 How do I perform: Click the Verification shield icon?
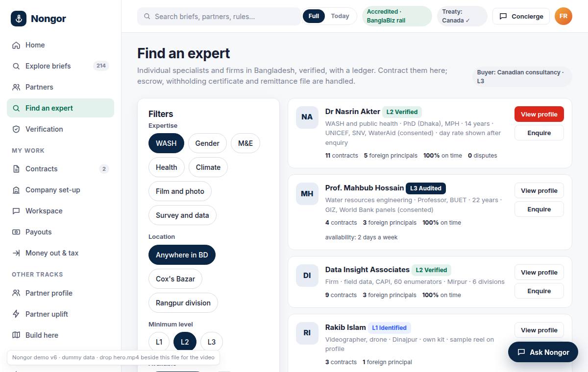click(x=16, y=129)
